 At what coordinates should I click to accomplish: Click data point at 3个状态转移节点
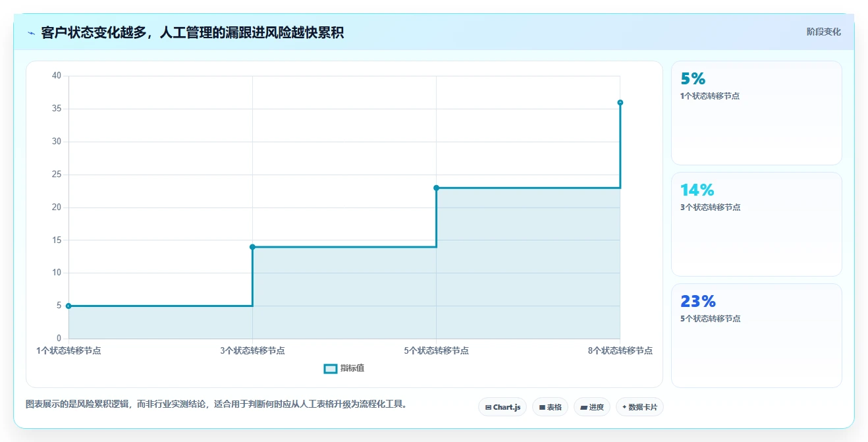click(x=252, y=247)
